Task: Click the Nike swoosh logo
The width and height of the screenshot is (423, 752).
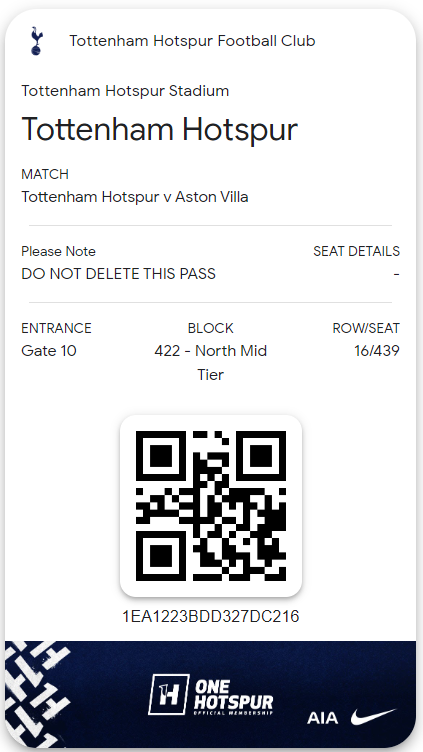Action: (374, 717)
